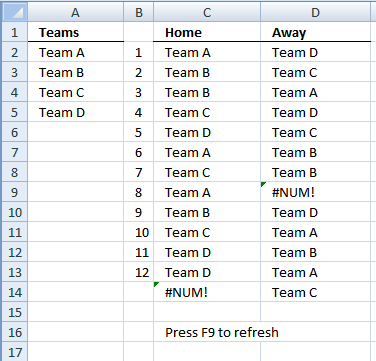Select Team A cell in row 2 Home column
The height and width of the screenshot is (361, 376).
[x=207, y=52]
